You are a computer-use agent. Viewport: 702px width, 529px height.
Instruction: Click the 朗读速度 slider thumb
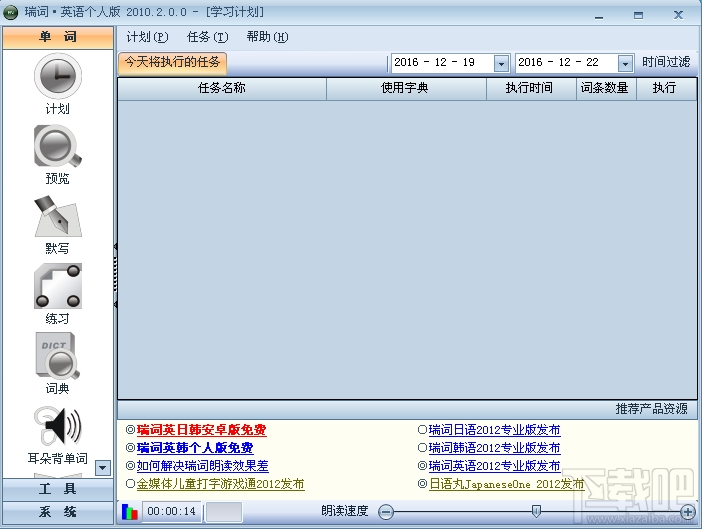tap(536, 511)
